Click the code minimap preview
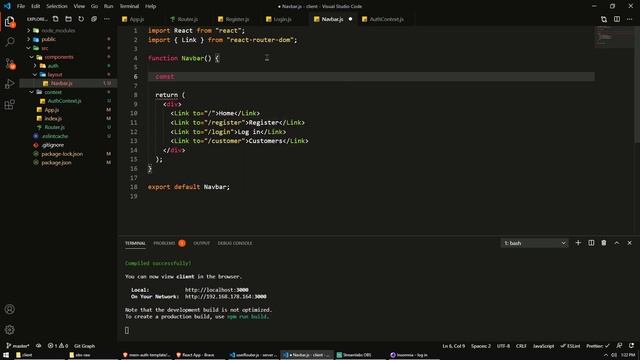 614,37
